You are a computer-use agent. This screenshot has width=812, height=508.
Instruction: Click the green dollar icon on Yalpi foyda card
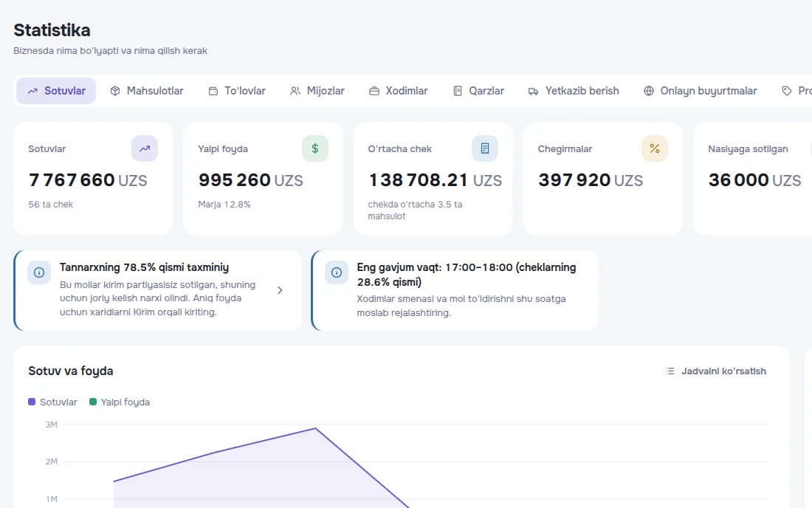(315, 148)
